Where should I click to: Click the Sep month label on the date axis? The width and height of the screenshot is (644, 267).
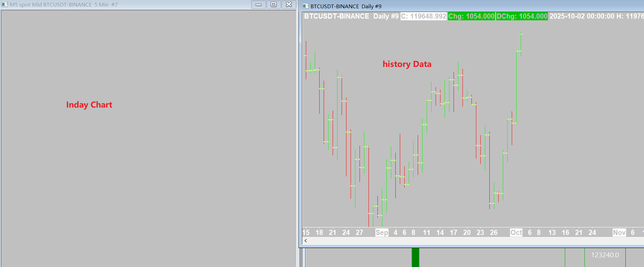point(382,233)
